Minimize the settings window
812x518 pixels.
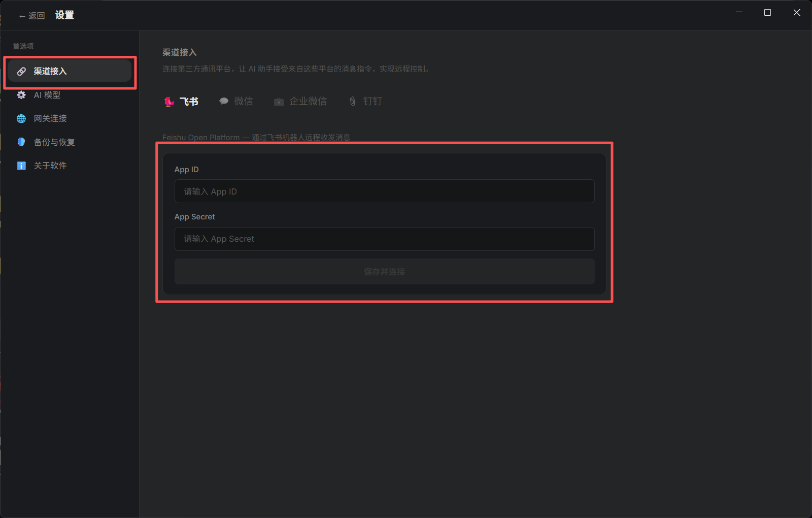739,12
